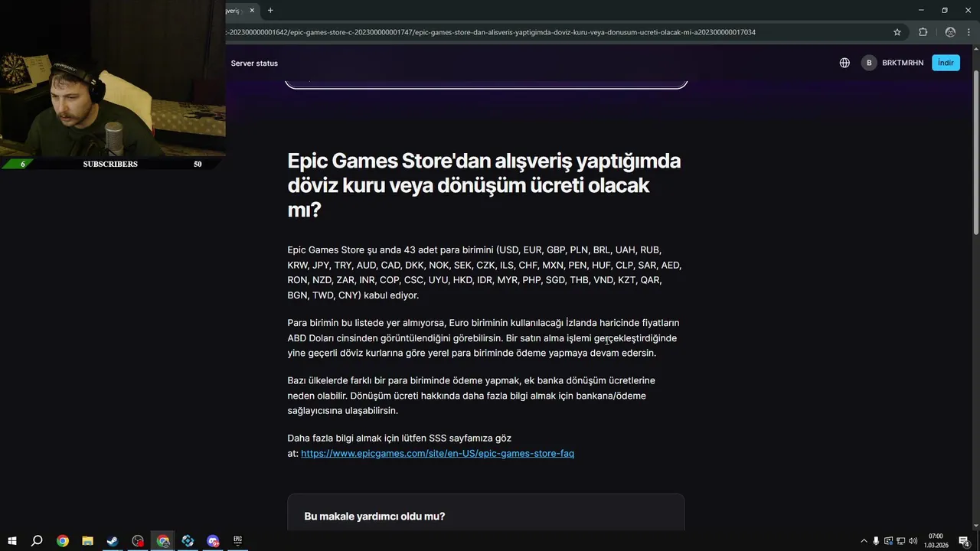980x551 pixels.
Task: Click the scrollbar up arrow
Action: pyautogui.click(x=975, y=50)
